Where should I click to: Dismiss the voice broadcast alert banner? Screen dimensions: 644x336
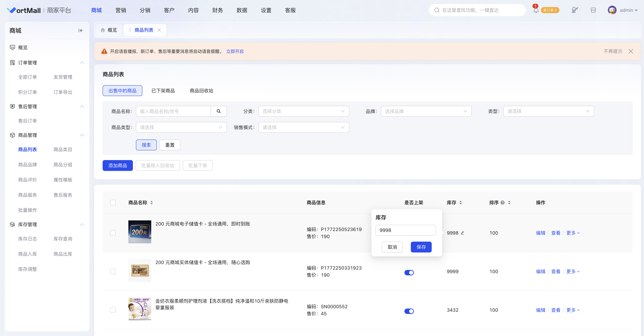click(631, 51)
